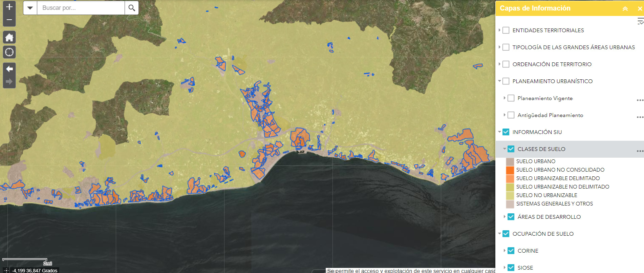Zoom out of the map
This screenshot has height=273, width=644.
9,20
